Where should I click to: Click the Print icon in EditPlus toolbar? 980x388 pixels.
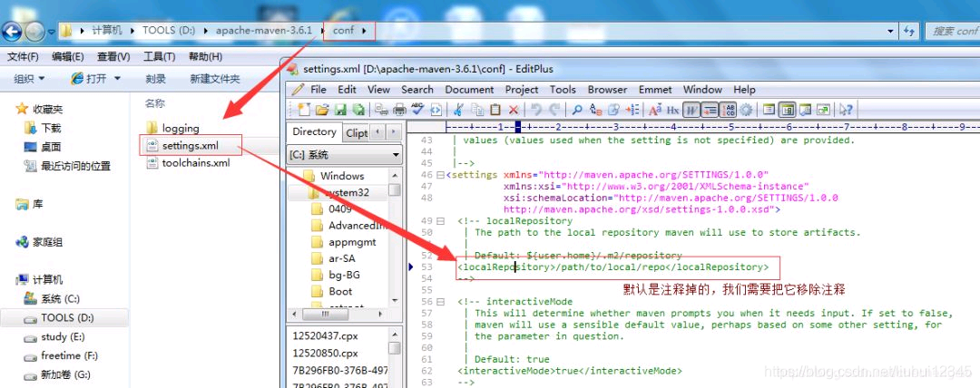[399, 110]
